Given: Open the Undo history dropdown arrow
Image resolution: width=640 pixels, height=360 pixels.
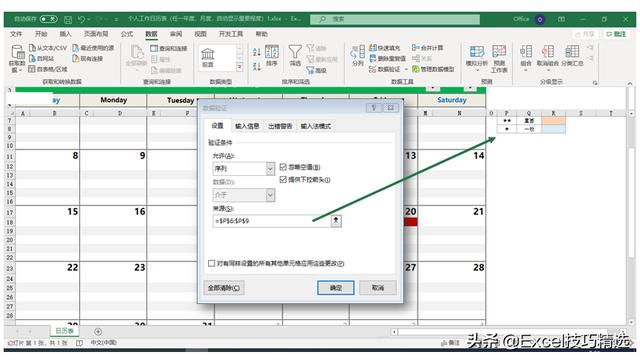Looking at the screenshot, I should coord(89,19).
